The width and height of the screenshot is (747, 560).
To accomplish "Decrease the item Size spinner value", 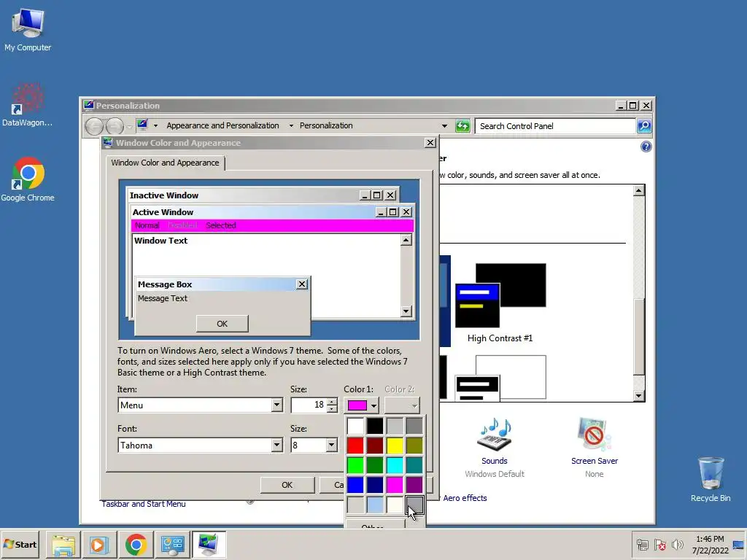I will 333,409.
